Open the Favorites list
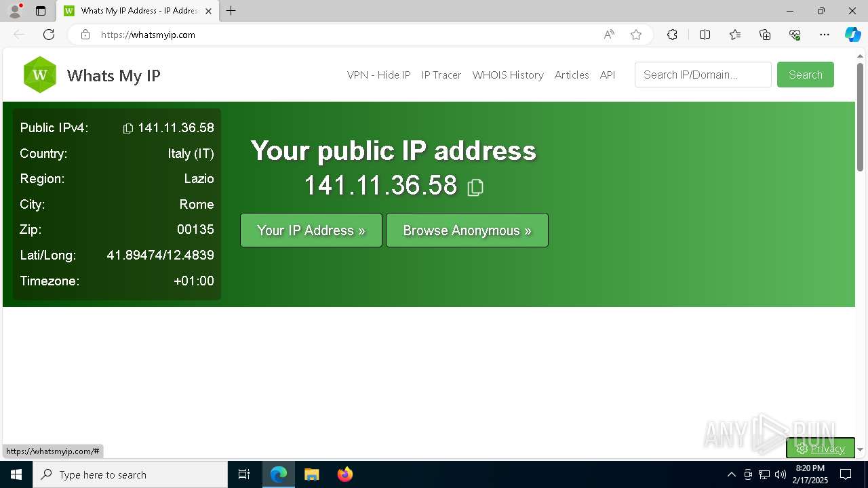Viewport: 868px width, 488px height. click(x=735, y=35)
